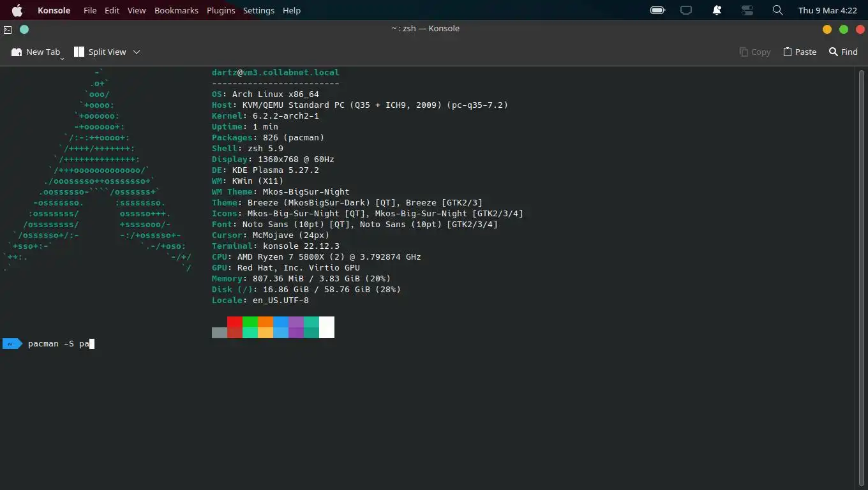Click the 'Terminal: konsole 22.12.3' line
The height and width of the screenshot is (490, 868).
click(x=276, y=246)
